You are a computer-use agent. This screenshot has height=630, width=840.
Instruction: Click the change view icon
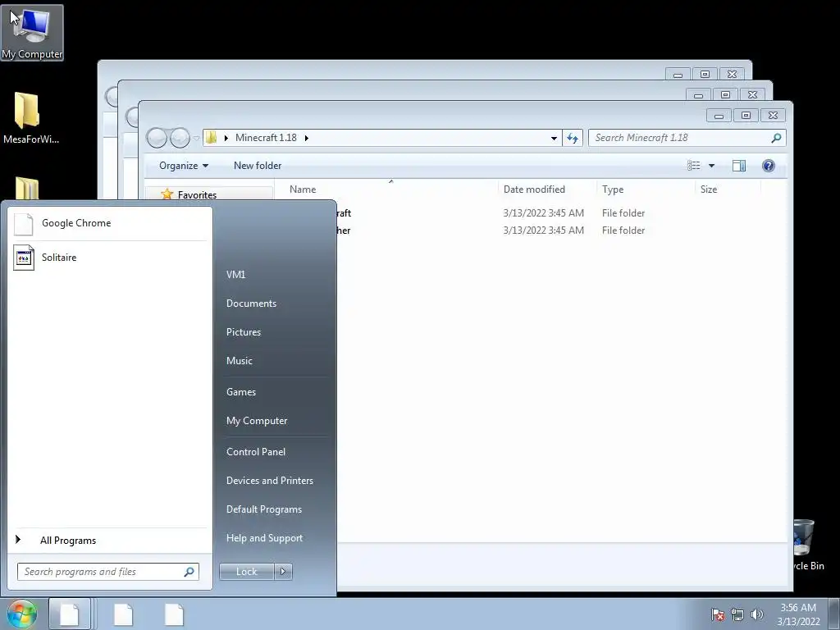point(694,166)
